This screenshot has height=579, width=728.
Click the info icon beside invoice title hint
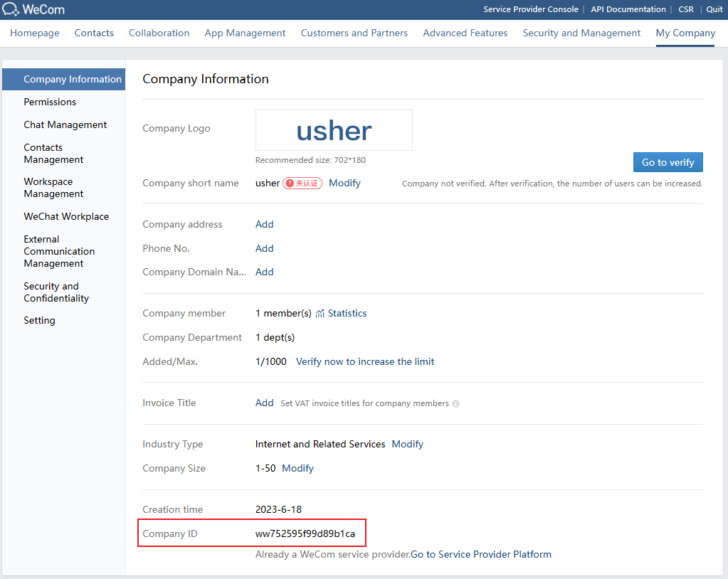pyautogui.click(x=455, y=403)
